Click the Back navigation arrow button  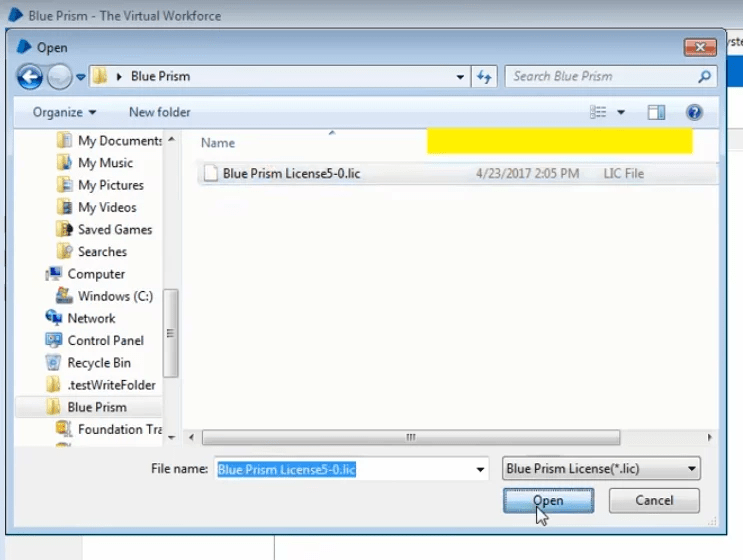[30, 77]
